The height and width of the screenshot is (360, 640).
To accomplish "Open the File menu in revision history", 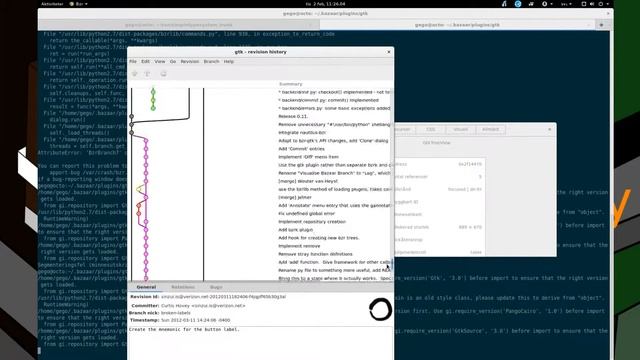I will click(x=133, y=62).
